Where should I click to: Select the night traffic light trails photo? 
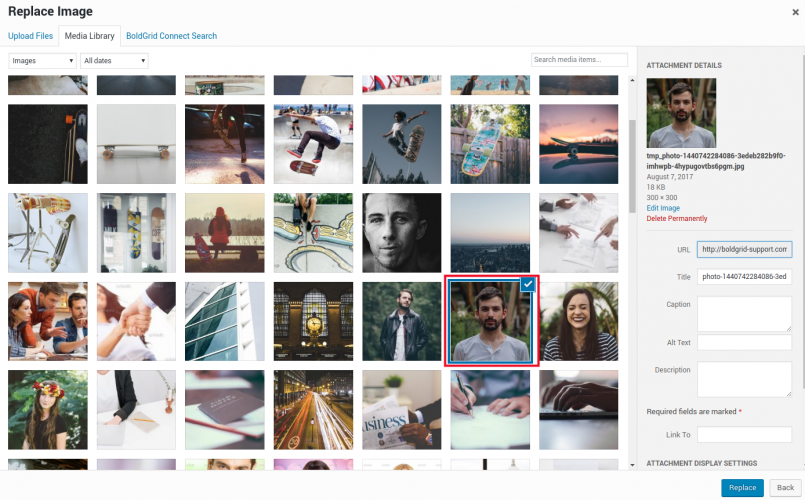coord(313,409)
